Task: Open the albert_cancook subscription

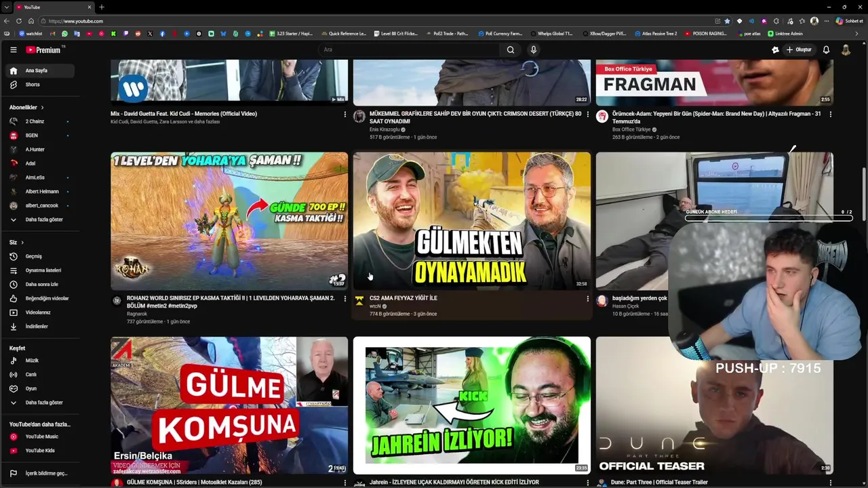Action: click(41, 205)
